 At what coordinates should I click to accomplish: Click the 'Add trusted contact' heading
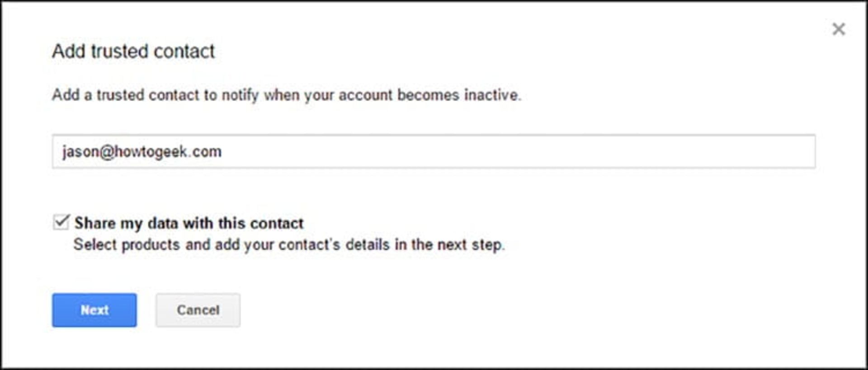point(133,52)
